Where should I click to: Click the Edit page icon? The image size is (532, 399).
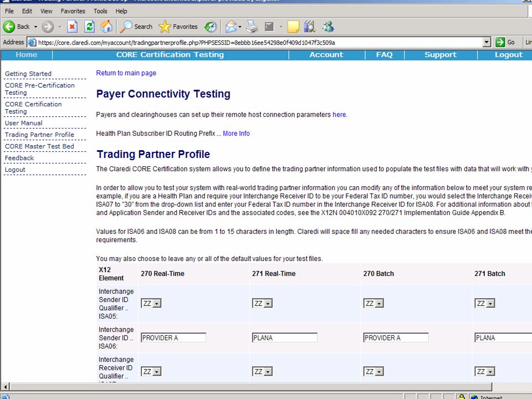pos(269,27)
